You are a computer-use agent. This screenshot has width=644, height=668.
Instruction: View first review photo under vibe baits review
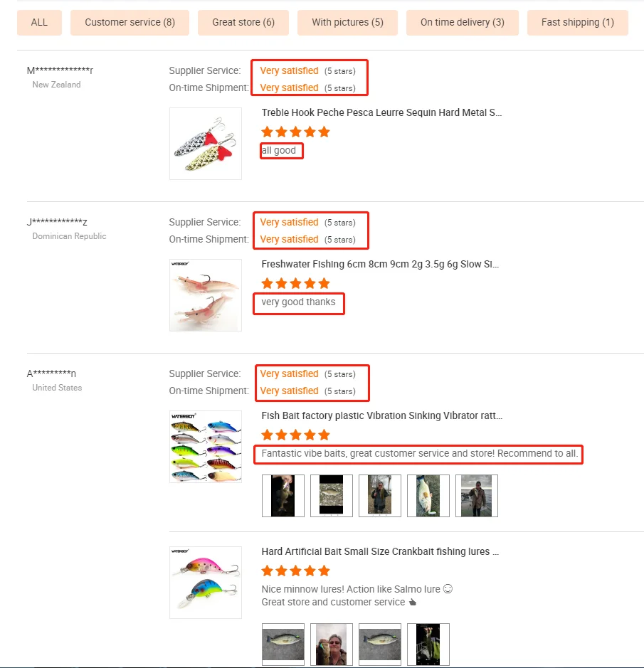(283, 496)
